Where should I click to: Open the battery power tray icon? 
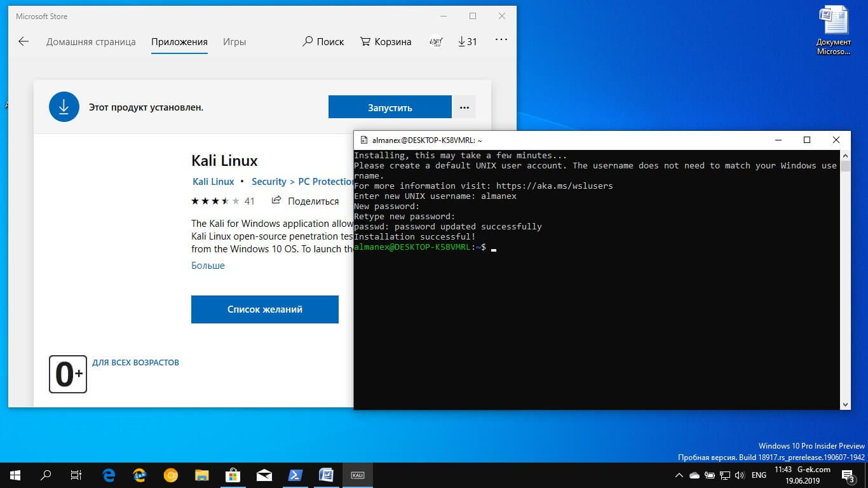[x=710, y=475]
